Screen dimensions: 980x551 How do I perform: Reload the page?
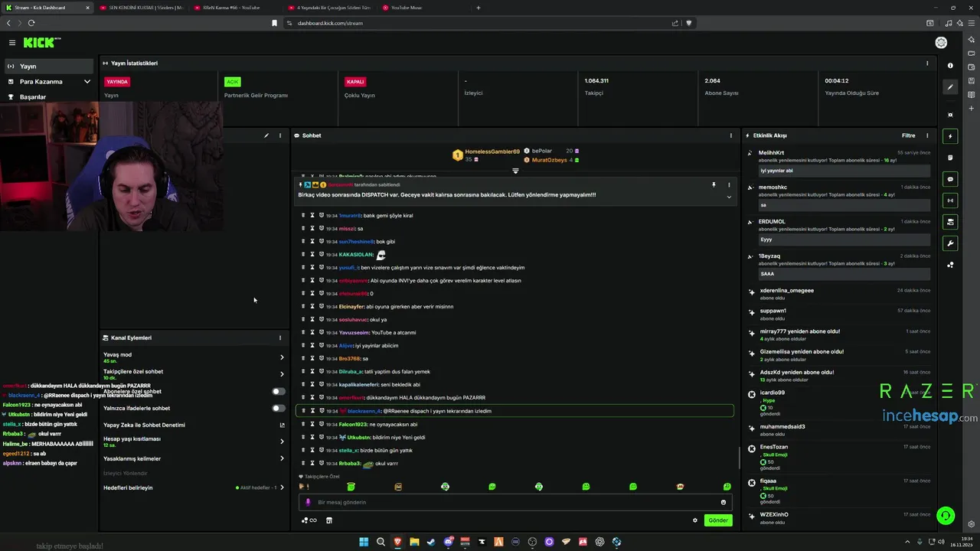pyautogui.click(x=31, y=23)
